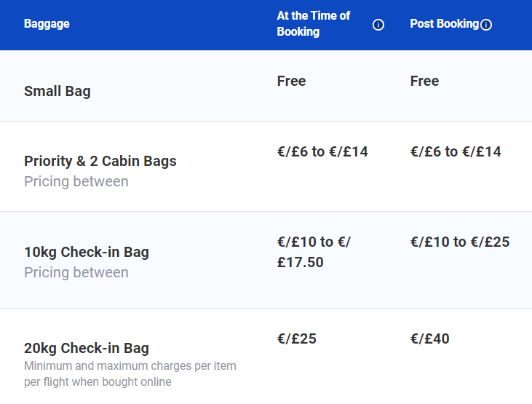Click the €/£10 to €/£25 price
The width and height of the screenshot is (532, 404).
pos(460,242)
